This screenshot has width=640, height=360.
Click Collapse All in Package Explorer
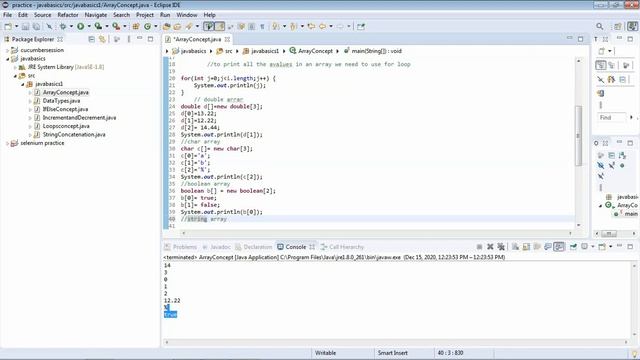[91, 39]
